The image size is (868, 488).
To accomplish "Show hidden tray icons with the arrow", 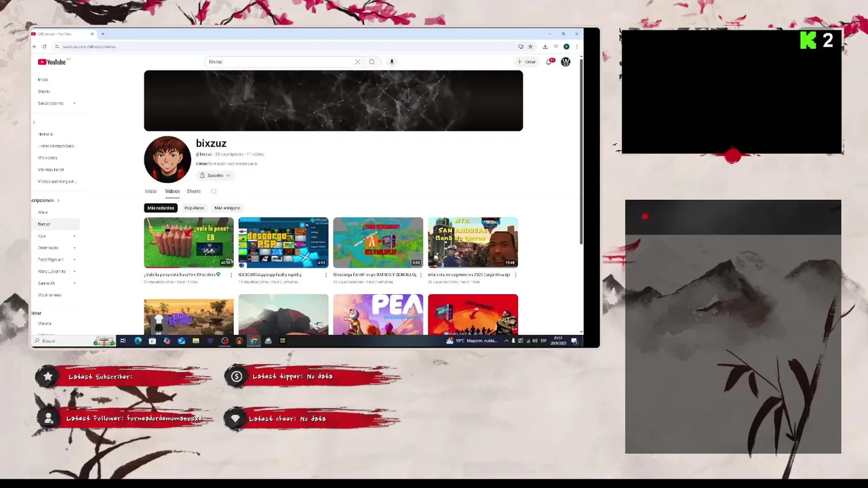I will (506, 341).
